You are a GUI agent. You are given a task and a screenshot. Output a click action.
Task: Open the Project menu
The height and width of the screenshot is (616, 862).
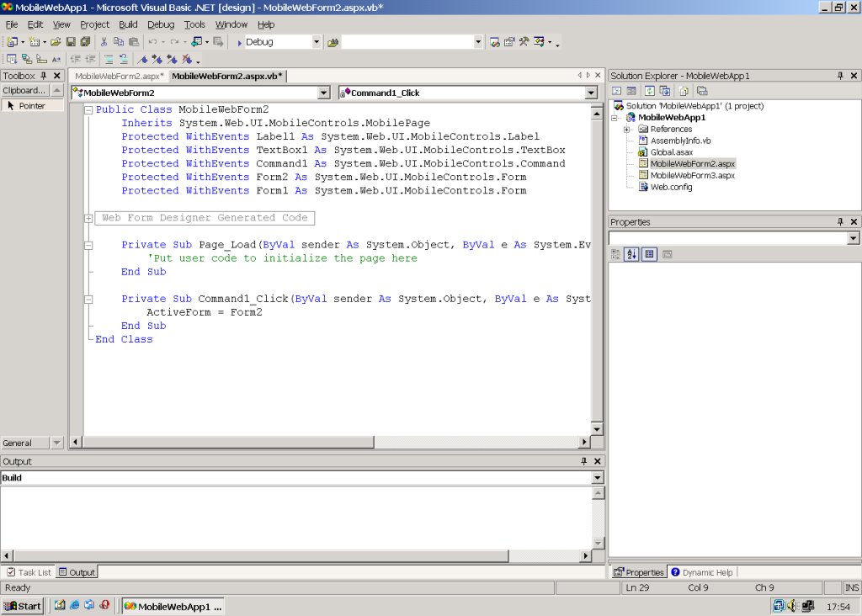click(94, 24)
